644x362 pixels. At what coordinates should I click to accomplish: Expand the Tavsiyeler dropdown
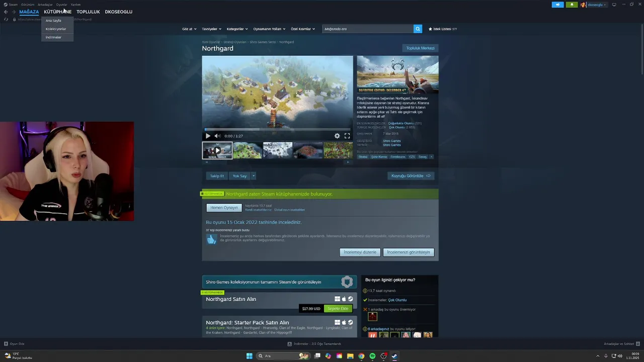(211, 29)
